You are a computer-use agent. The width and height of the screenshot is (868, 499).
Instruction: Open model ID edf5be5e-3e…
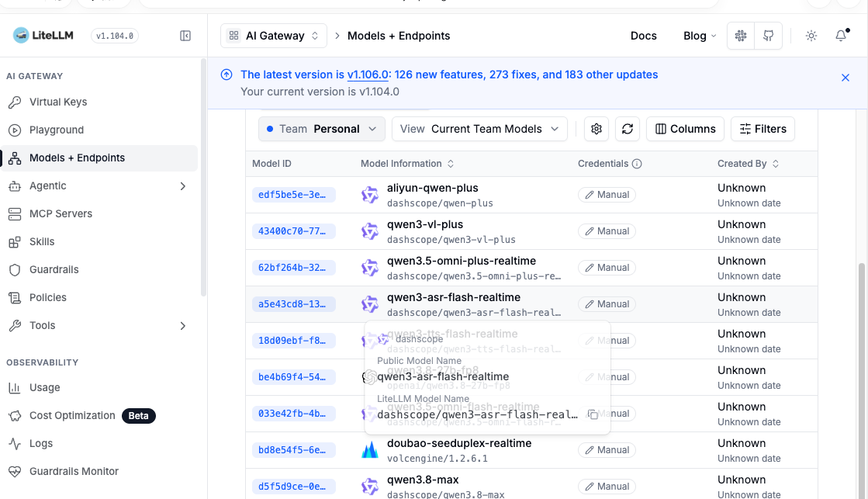(x=293, y=195)
